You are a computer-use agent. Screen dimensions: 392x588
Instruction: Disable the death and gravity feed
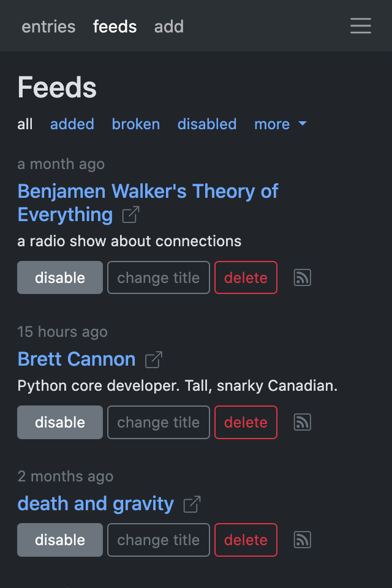pos(59,539)
